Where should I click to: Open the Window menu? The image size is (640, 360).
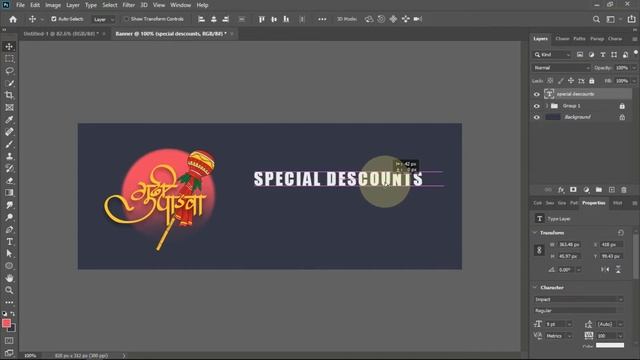coord(180,5)
